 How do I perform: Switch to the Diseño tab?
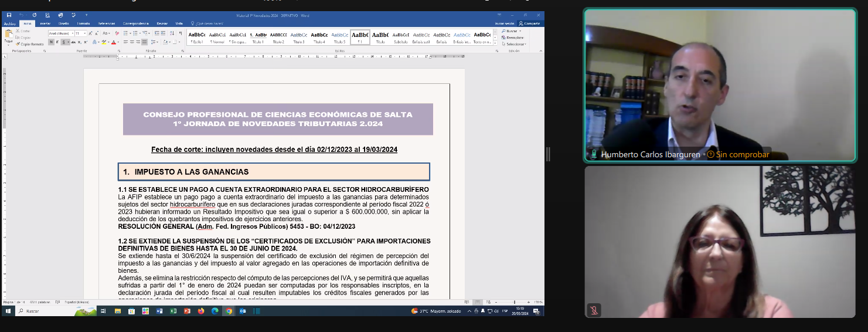pos(64,23)
